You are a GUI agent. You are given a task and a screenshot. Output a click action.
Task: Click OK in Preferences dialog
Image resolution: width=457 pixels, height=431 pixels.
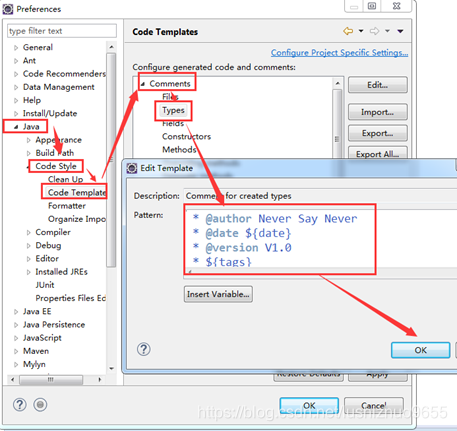coord(309,405)
